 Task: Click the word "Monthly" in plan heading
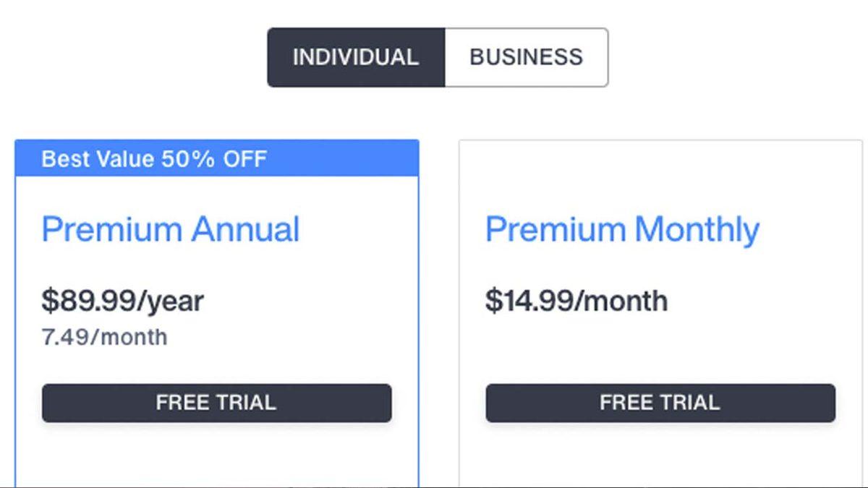(697, 230)
